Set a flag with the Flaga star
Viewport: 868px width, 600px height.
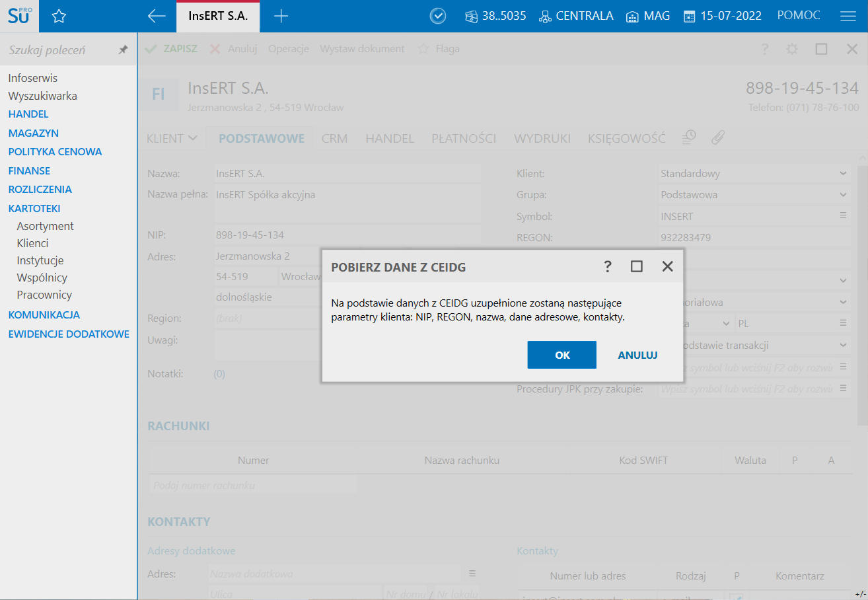click(439, 49)
